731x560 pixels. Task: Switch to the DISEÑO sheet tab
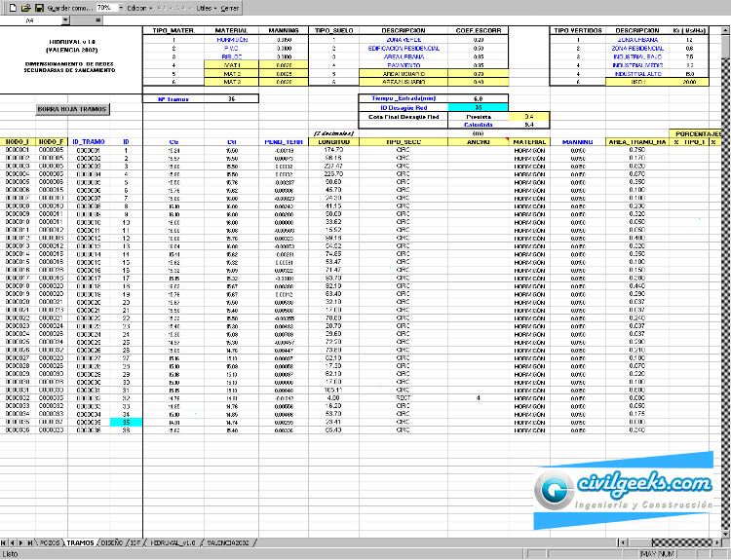(x=111, y=541)
